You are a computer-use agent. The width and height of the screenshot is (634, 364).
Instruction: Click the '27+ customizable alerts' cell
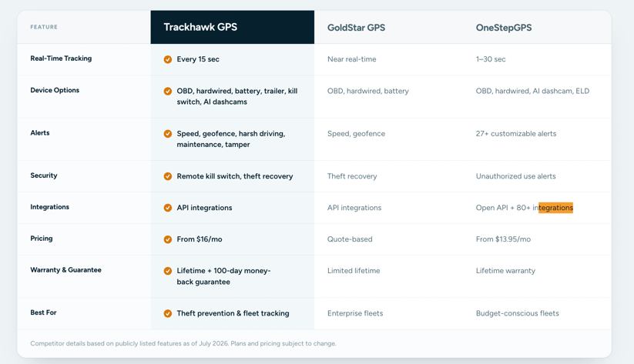pos(516,134)
